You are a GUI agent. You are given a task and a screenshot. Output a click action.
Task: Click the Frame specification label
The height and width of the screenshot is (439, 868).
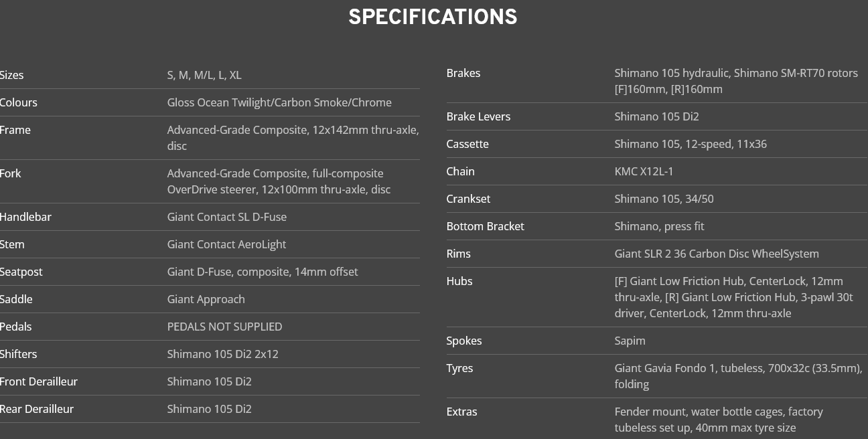[15, 130]
